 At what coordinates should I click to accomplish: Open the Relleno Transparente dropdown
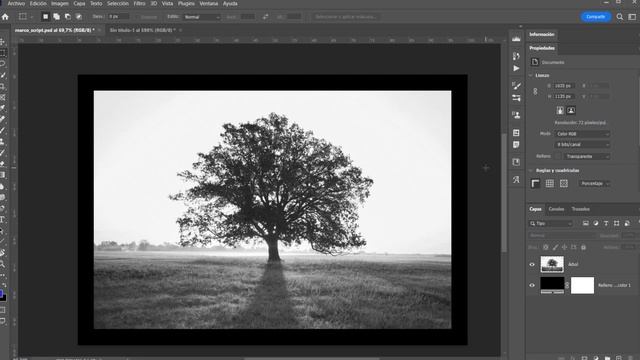587,156
